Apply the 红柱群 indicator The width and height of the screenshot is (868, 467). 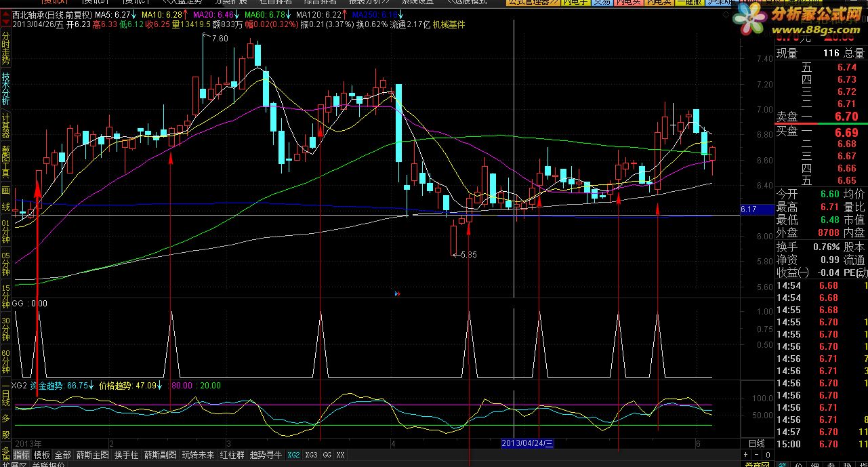tap(232, 455)
